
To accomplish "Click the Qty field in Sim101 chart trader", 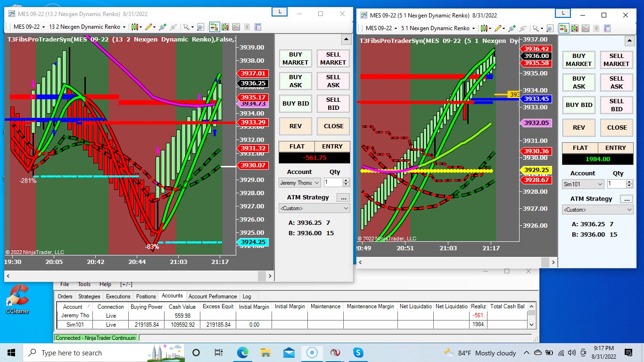I will [x=617, y=184].
